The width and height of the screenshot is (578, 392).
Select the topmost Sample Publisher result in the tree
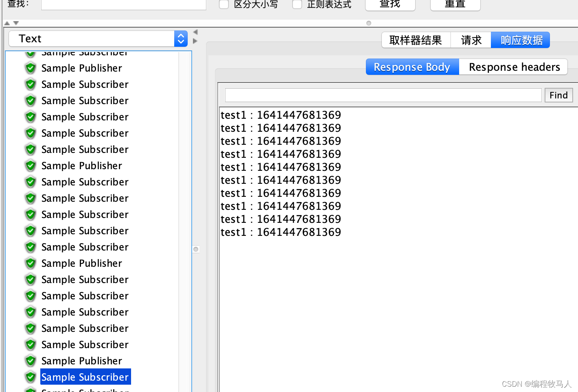(x=82, y=68)
